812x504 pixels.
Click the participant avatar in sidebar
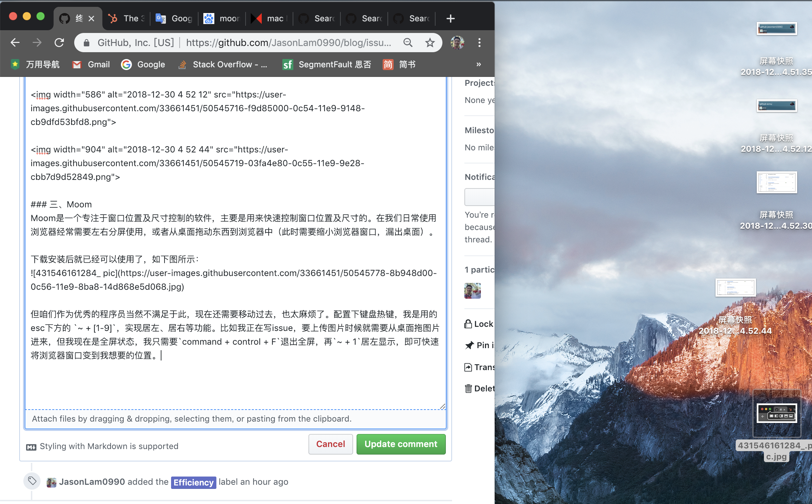click(x=473, y=291)
